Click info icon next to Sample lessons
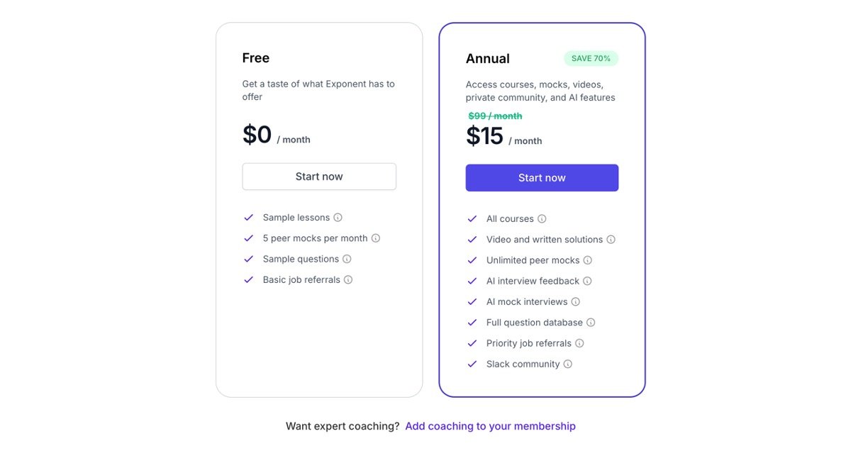The height and width of the screenshot is (451, 868). 338,218
